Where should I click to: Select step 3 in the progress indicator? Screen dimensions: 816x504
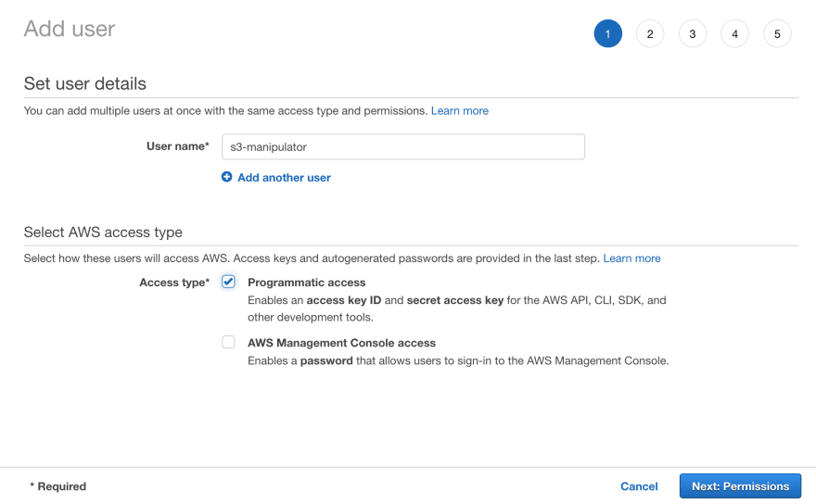click(693, 33)
